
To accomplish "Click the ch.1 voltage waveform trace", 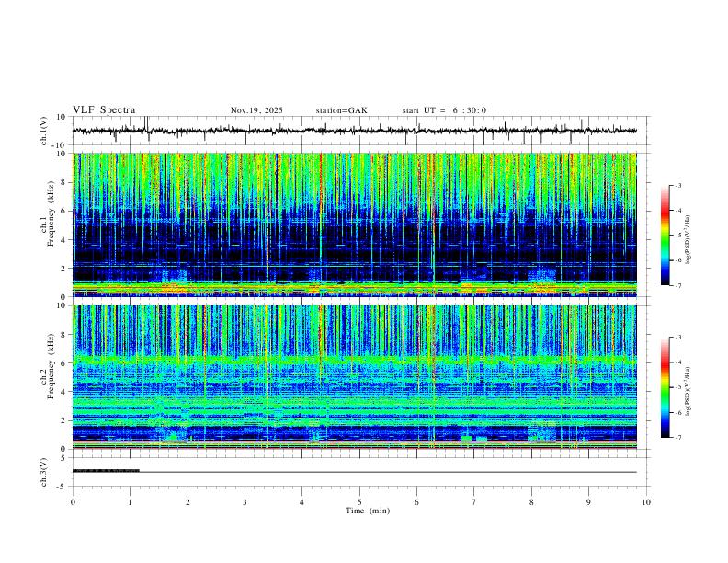I will pos(355,131).
